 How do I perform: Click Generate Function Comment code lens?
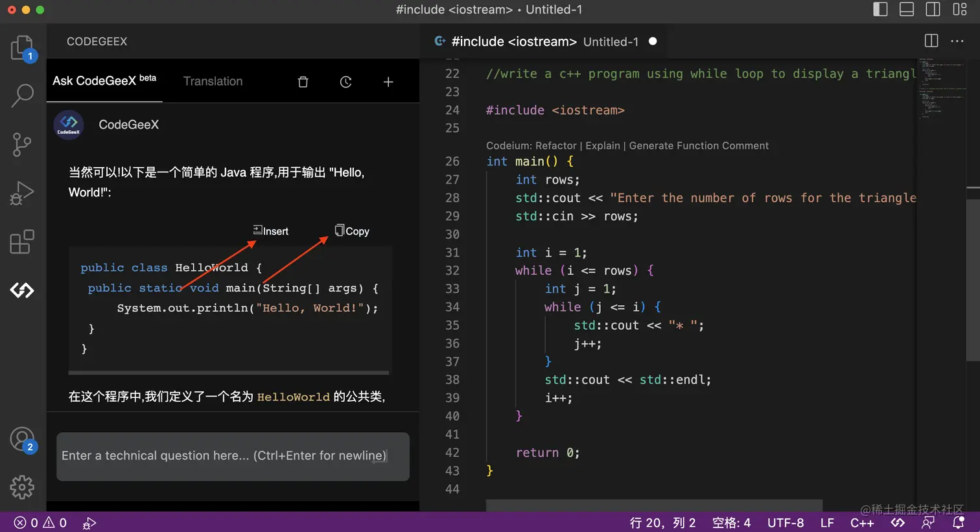tap(699, 146)
